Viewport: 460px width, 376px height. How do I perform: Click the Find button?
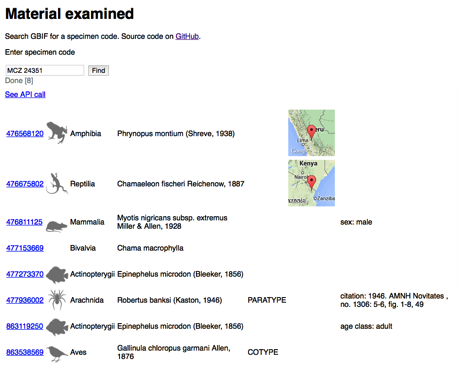coord(98,70)
